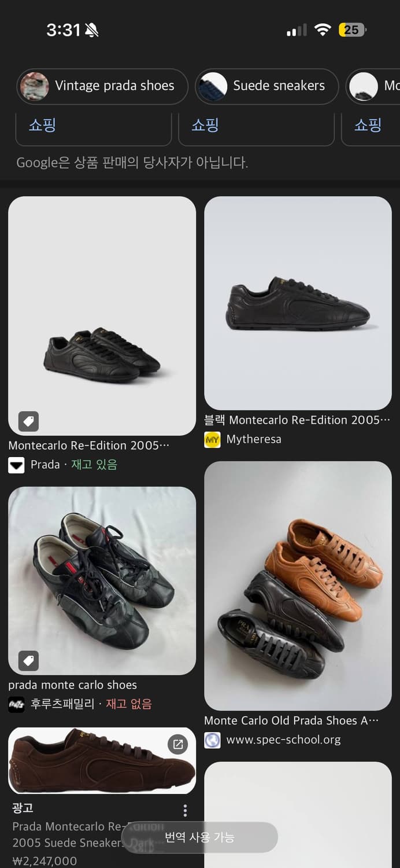Viewport: 400px width, 868px height.
Task: Open the brown suede sneaker ad image
Action: 102,761
